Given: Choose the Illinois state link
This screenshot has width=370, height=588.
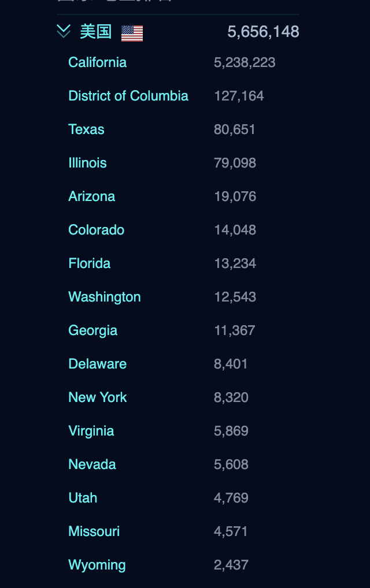Looking at the screenshot, I should click(87, 163).
